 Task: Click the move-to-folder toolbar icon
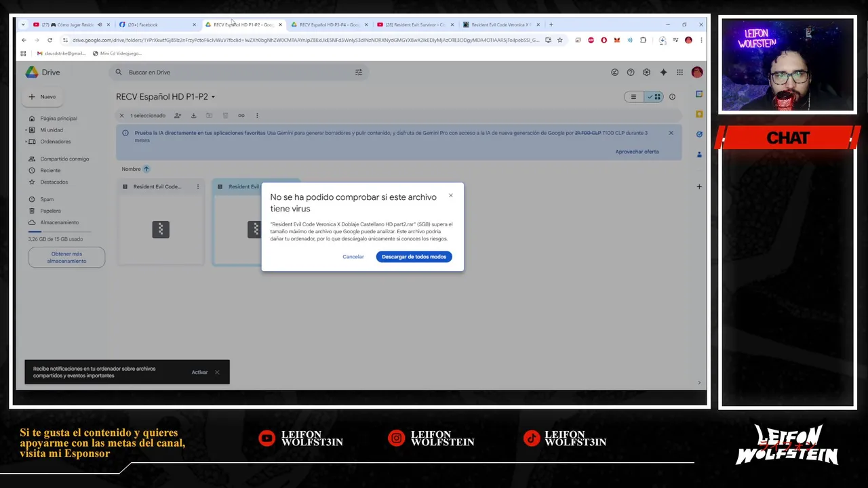209,116
